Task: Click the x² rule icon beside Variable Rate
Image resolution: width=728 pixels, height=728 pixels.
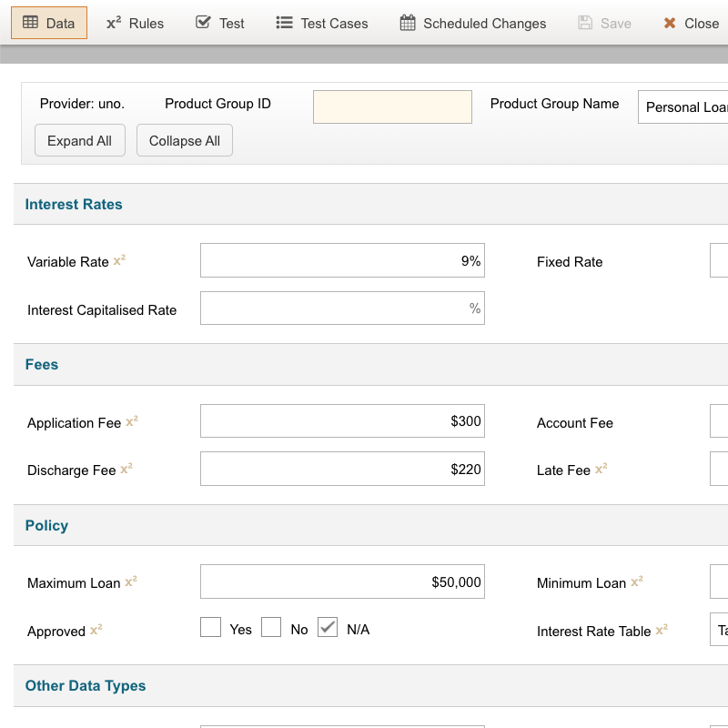Action: [119, 260]
